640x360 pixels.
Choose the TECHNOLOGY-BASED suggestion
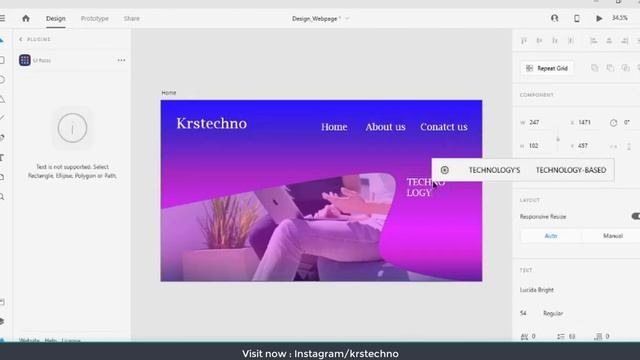[571, 170]
